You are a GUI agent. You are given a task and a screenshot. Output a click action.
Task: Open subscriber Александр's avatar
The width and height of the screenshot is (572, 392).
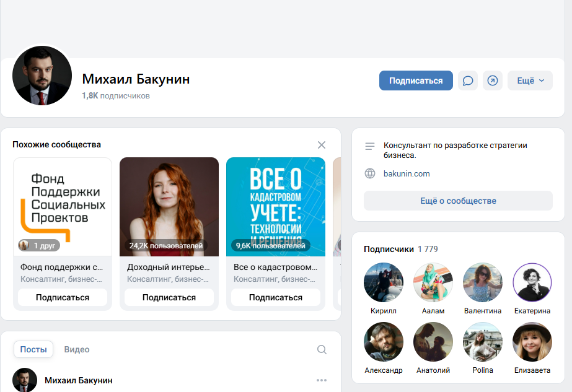point(384,342)
